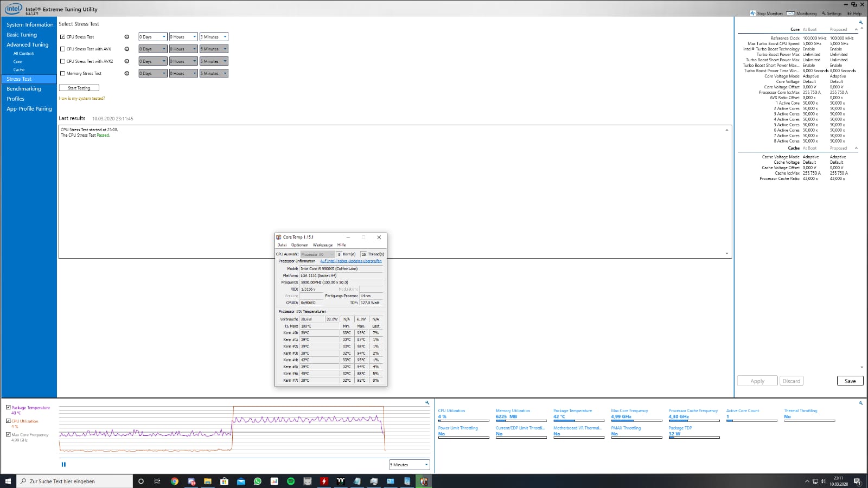868x488 pixels.
Task: Open App-Profile Pairing section
Action: pos(29,108)
